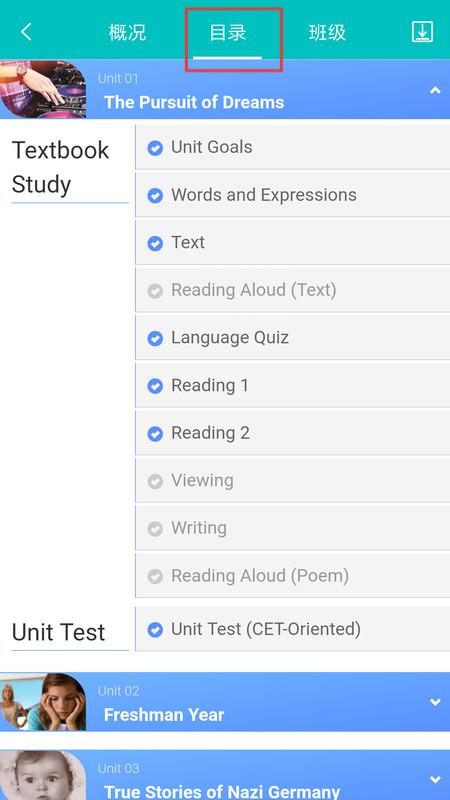This screenshot has width=450, height=800.
Task: Open the Text lesson item
Action: [292, 242]
